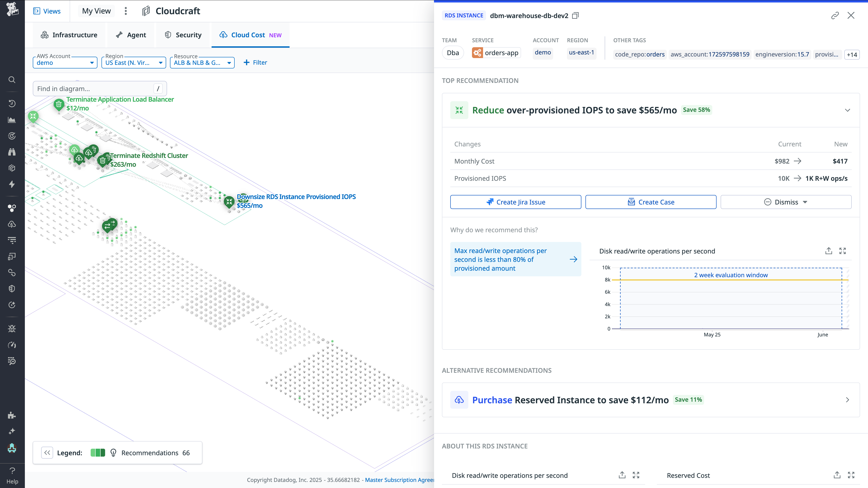This screenshot has width=868, height=488.
Task: Export the Disk read/write operations chart
Action: tap(829, 251)
